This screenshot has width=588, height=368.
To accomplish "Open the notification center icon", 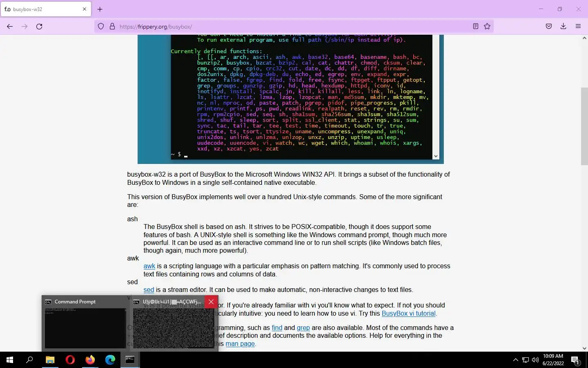I will pos(575,360).
